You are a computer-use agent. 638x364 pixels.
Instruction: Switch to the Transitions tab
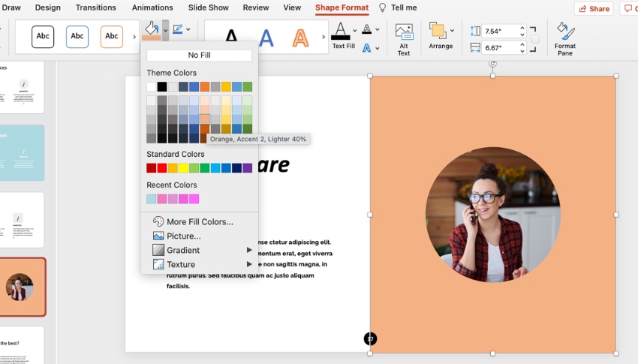coord(95,8)
